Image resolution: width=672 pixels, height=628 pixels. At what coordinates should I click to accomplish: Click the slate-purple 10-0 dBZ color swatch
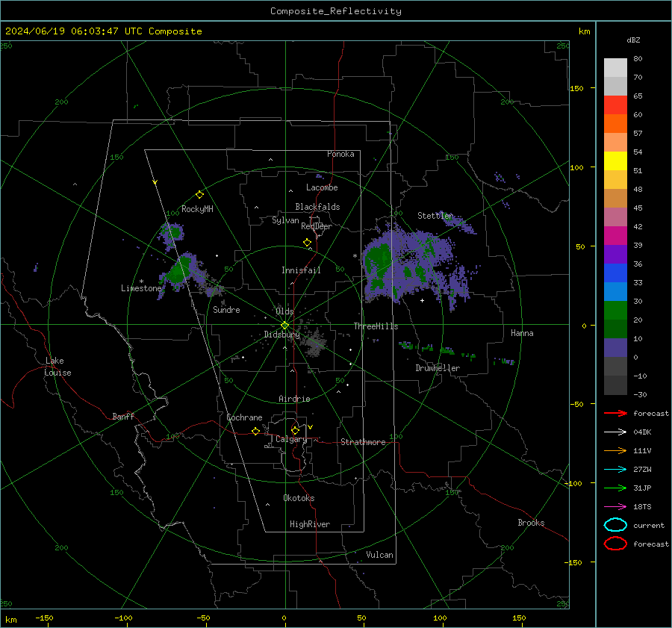[615, 348]
